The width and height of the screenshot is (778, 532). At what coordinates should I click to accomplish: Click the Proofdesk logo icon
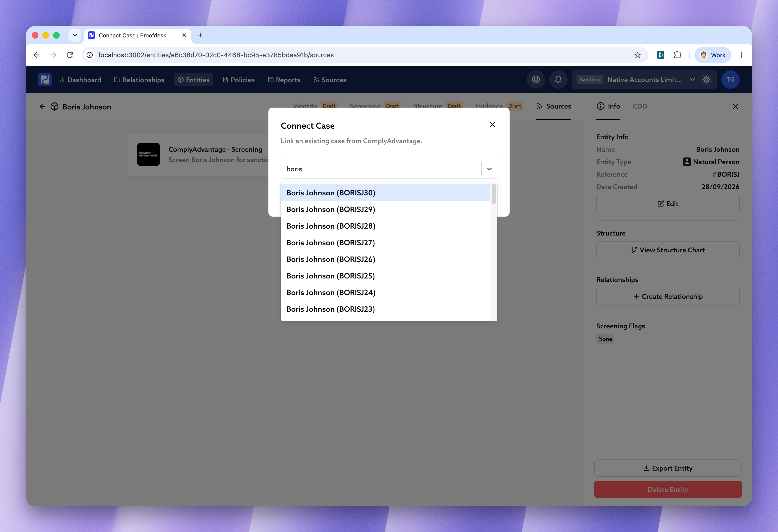coord(45,80)
